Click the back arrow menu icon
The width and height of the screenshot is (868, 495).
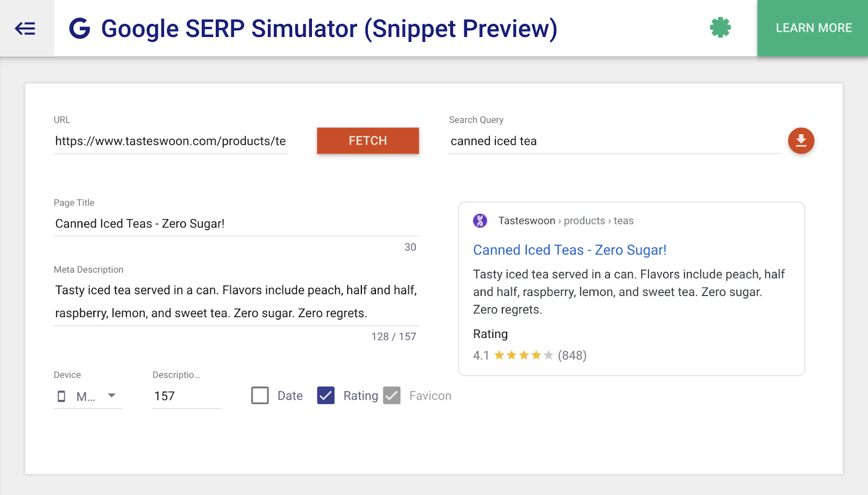(25, 28)
